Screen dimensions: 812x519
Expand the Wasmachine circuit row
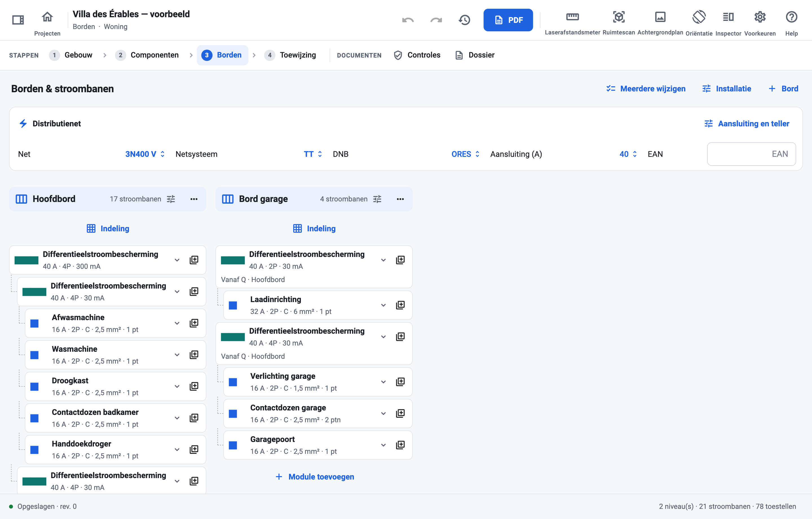click(x=177, y=355)
